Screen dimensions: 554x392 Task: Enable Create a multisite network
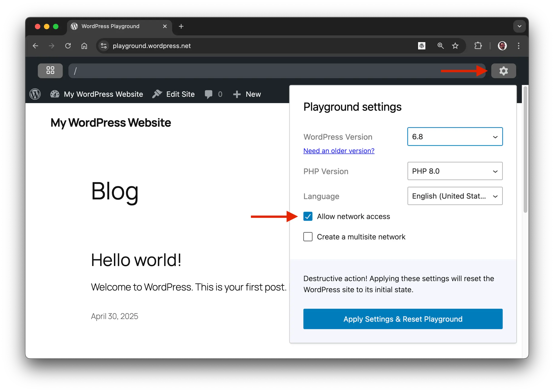[308, 237]
